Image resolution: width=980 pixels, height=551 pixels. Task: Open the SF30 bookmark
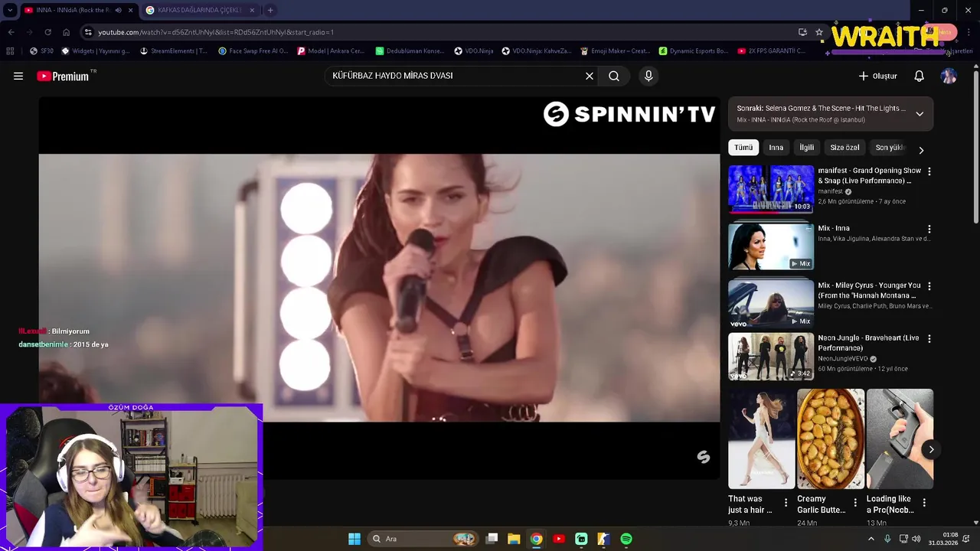coord(41,51)
